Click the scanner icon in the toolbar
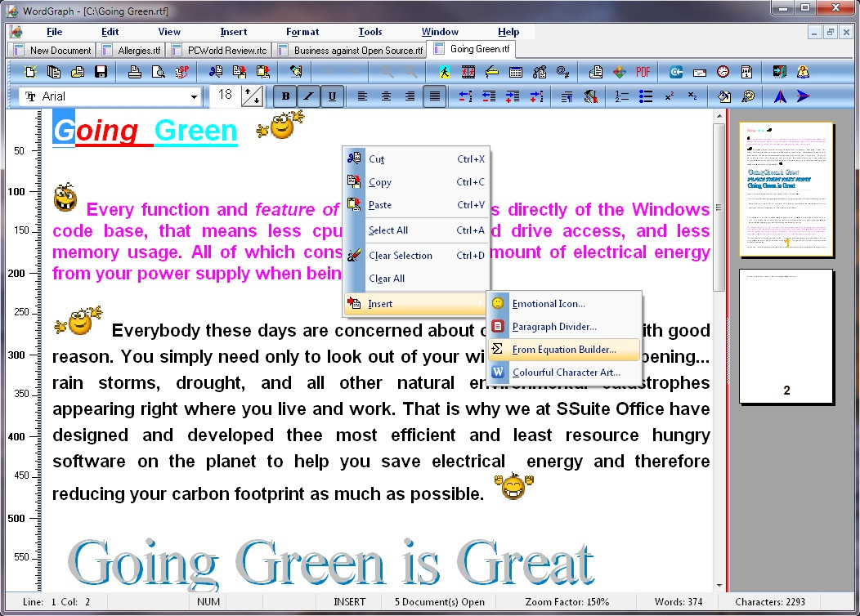The image size is (860, 616). 491,72
